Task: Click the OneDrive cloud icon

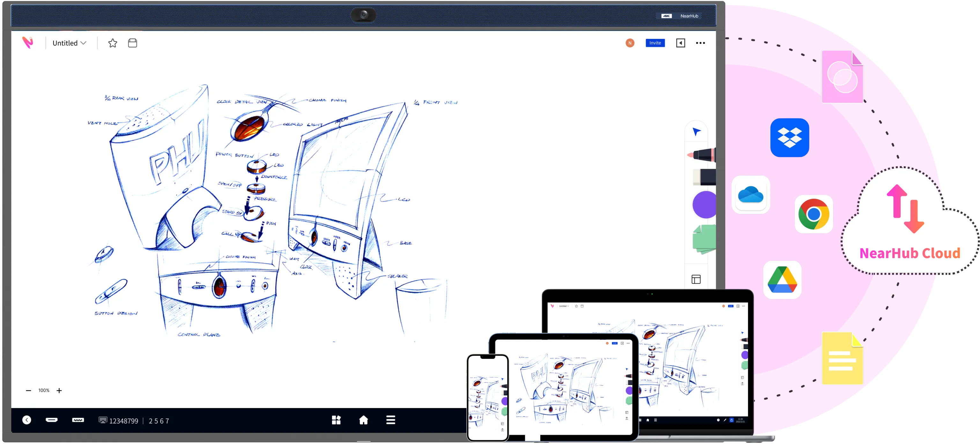Action: tap(750, 194)
